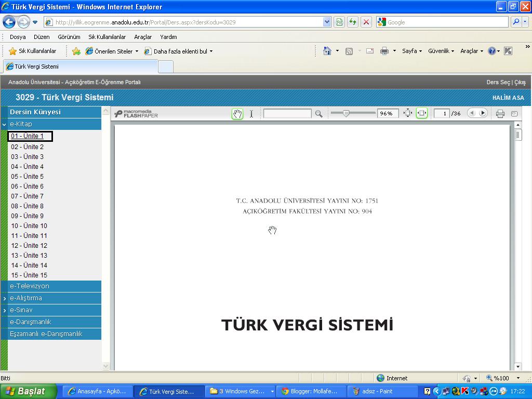Click the zoom level magnifier in status bar
The image size is (532, 399).
point(489,378)
